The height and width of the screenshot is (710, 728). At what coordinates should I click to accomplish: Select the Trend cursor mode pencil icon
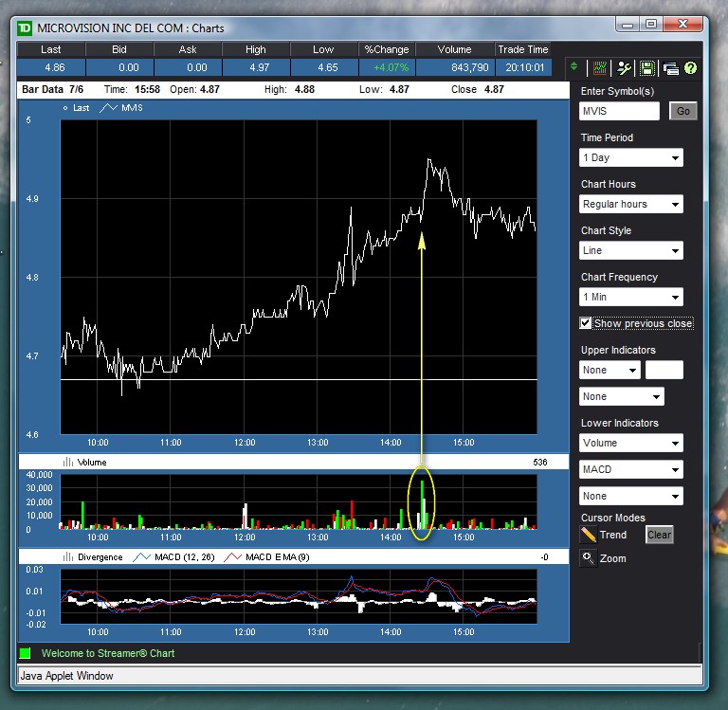coord(589,535)
